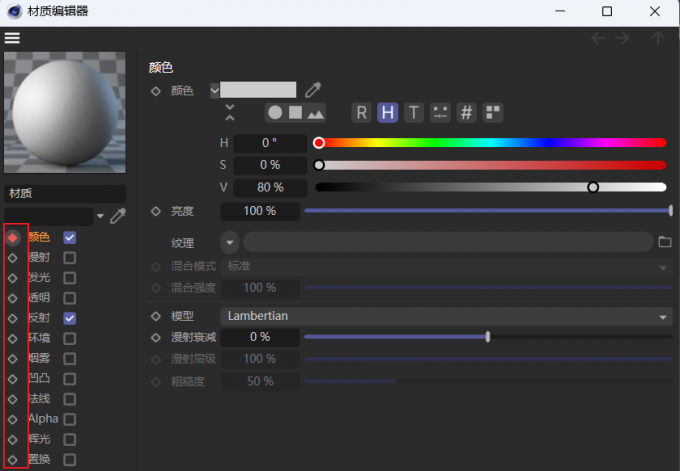
Task: Click the light gray color swatch
Action: click(258, 90)
